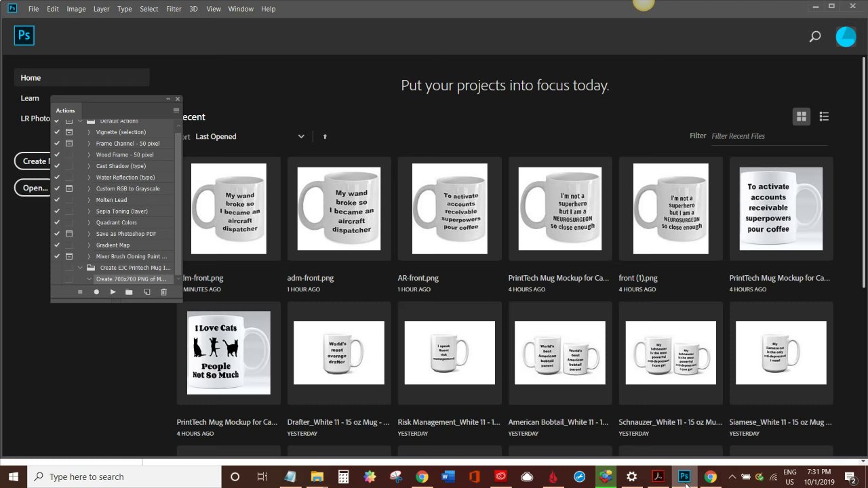This screenshot has width=868, height=488.
Task: Toggle dialog for Save as Photoshop PDF
Action: pyautogui.click(x=68, y=234)
